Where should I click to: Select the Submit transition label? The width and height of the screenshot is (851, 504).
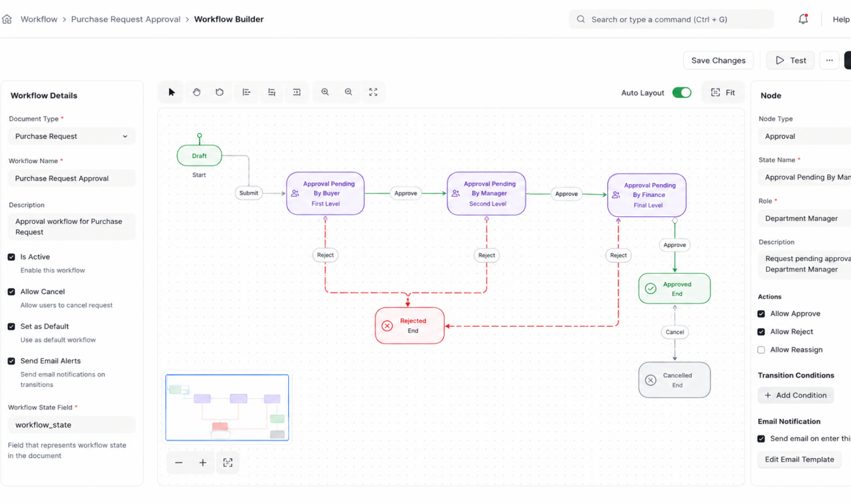pyautogui.click(x=248, y=193)
